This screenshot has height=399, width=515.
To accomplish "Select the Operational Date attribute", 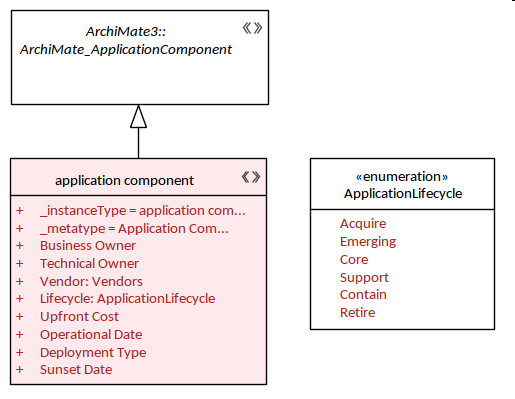I will [91, 334].
